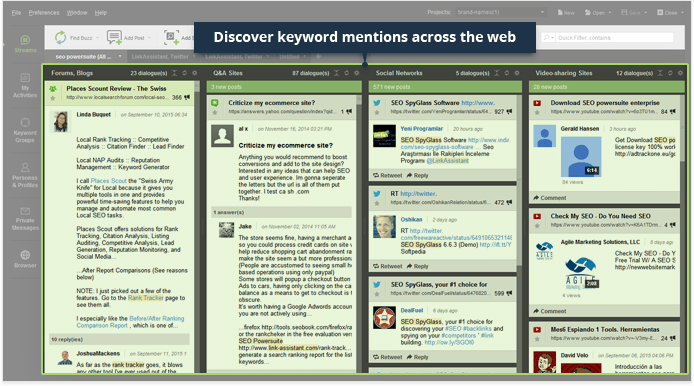694x386 pixels.
Task: Click refresh icon in Q&A Sites header
Action: point(347,73)
